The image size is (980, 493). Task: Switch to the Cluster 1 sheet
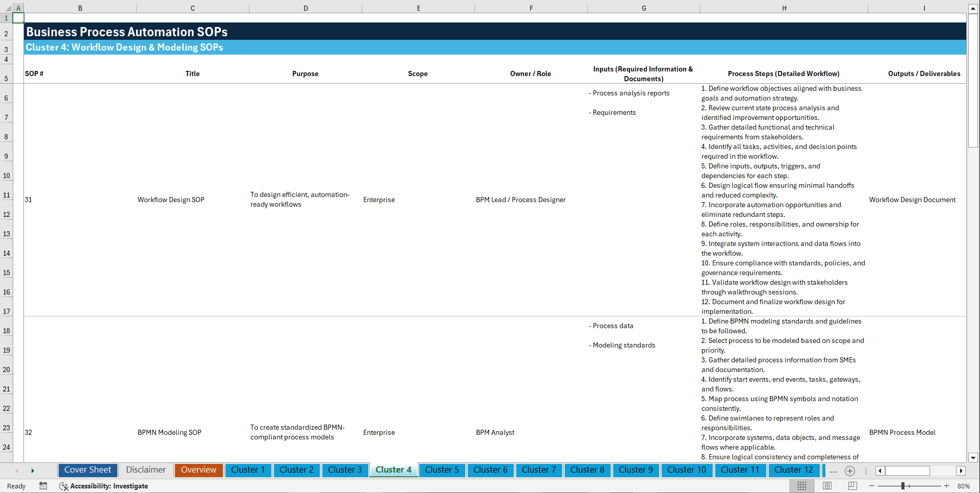click(x=248, y=470)
